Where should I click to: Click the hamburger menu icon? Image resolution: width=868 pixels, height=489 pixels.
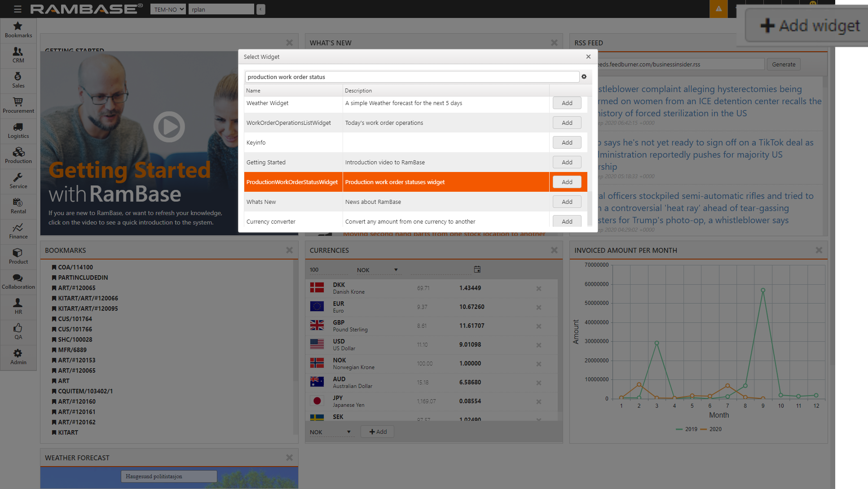[x=18, y=9]
